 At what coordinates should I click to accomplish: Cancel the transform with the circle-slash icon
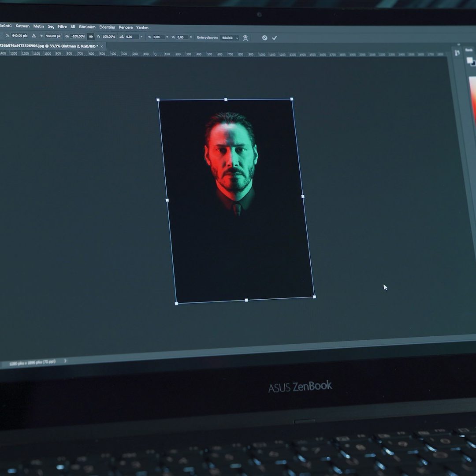[264, 38]
